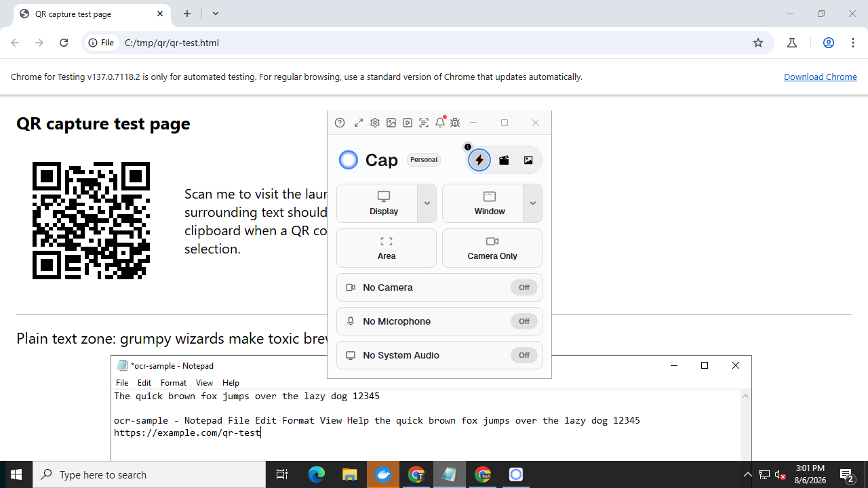
Task: Show hidden system tray icons
Action: point(747,474)
